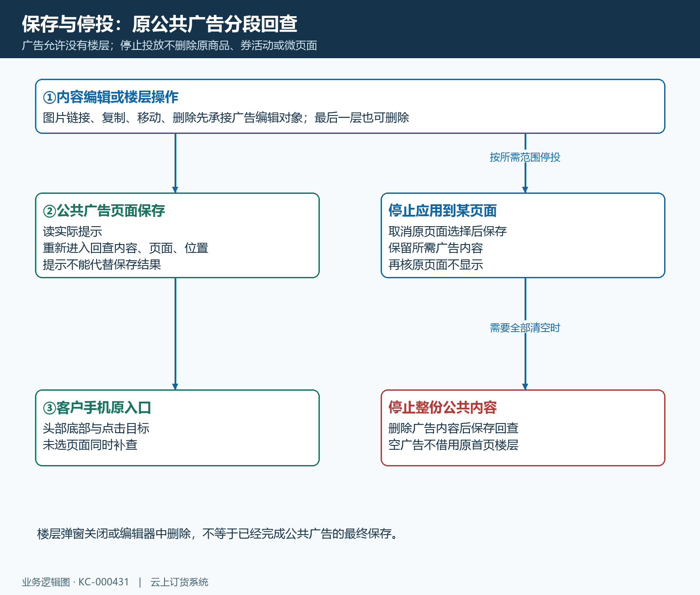Click the line 提示不能代替保存结果
Image resolution: width=700 pixels, height=595 pixels.
pyautogui.click(x=102, y=265)
